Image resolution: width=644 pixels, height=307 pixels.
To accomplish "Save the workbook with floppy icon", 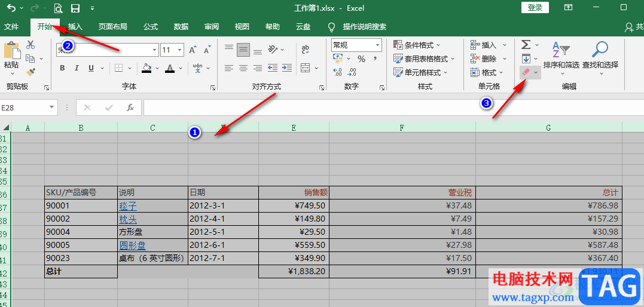I will (x=75, y=8).
